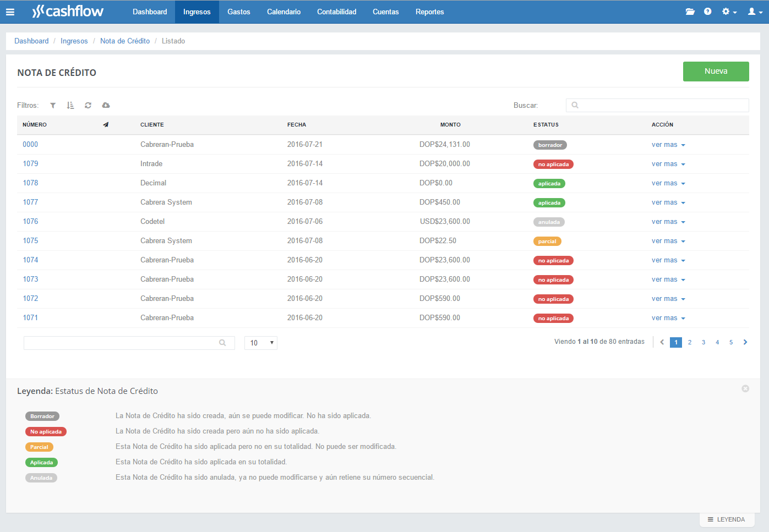Image resolution: width=769 pixels, height=532 pixels.
Task: Open credit note 1076
Action: pyautogui.click(x=30, y=222)
